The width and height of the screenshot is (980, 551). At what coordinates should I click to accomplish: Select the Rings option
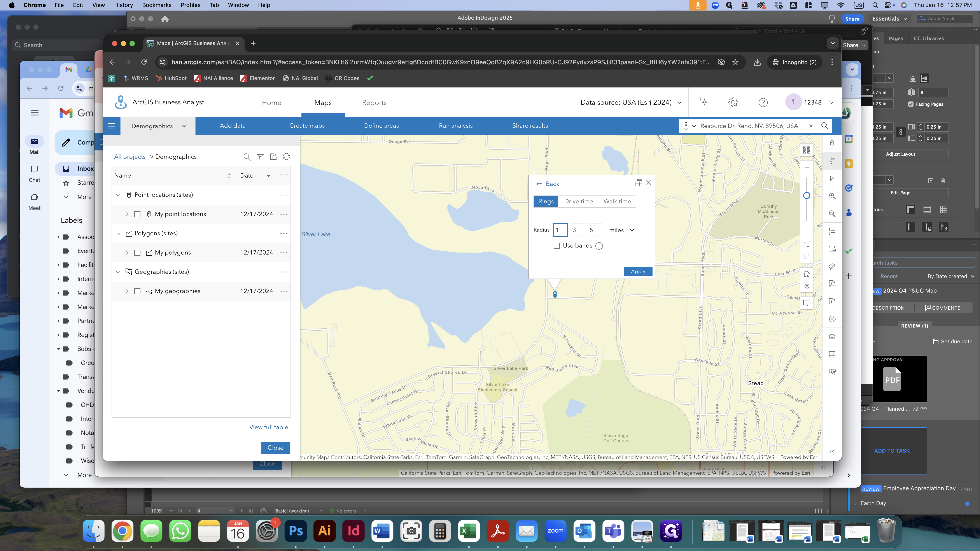(x=546, y=201)
